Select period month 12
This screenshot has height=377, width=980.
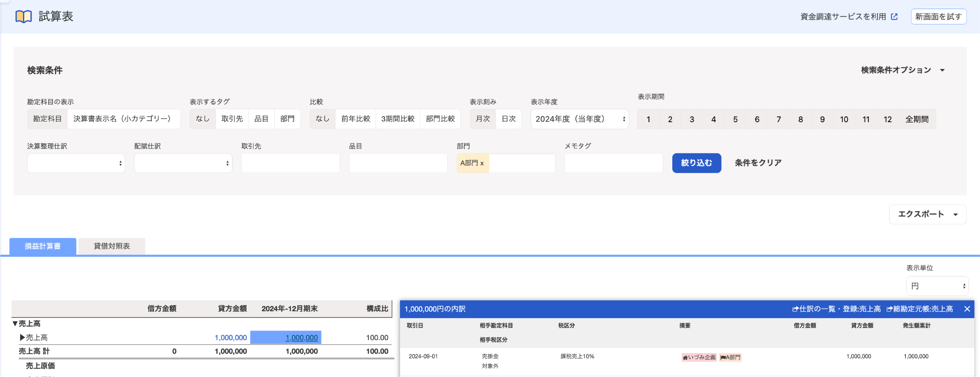point(888,119)
